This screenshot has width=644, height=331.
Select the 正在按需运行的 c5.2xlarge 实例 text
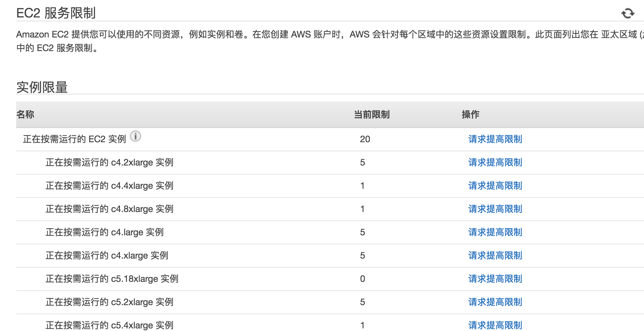110,302
